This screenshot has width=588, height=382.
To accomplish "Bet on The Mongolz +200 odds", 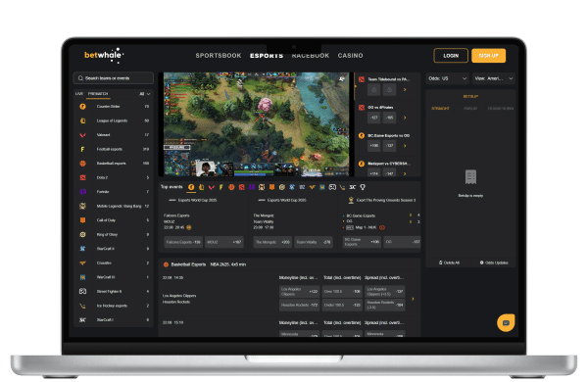I will (272, 242).
